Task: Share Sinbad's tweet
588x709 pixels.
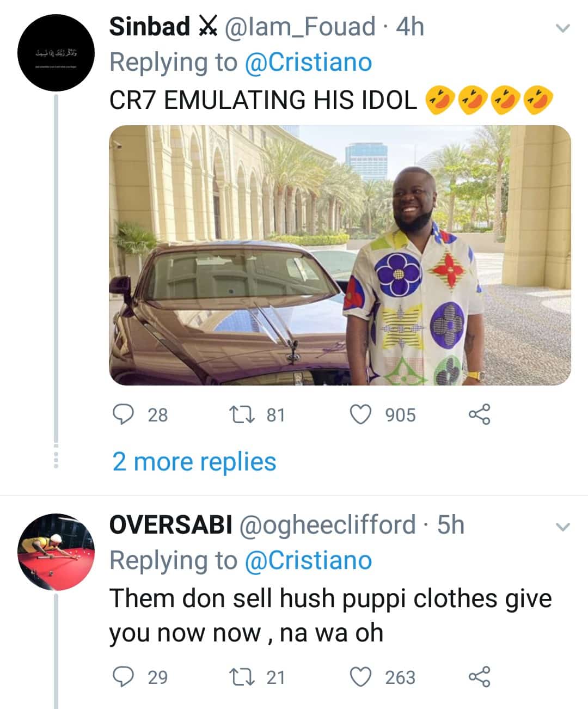Action: point(479,414)
